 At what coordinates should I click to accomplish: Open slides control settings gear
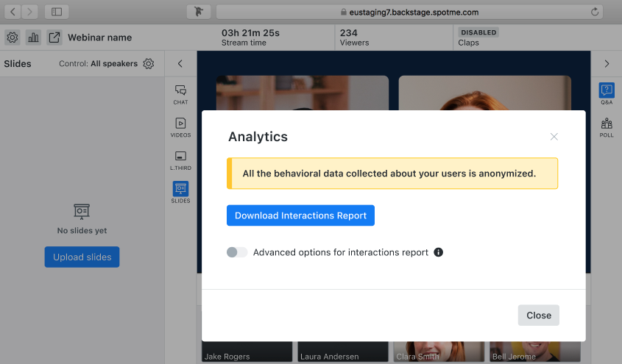tap(149, 64)
